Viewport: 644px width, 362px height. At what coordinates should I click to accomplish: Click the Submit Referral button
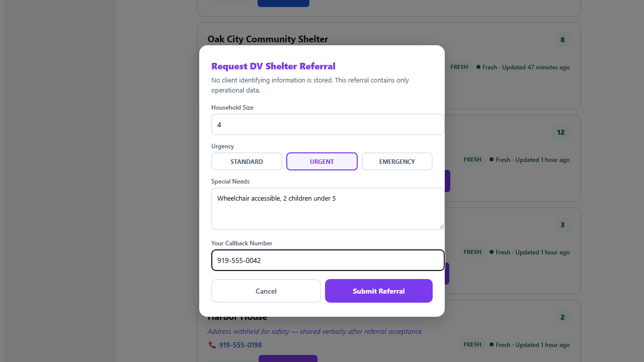(378, 291)
